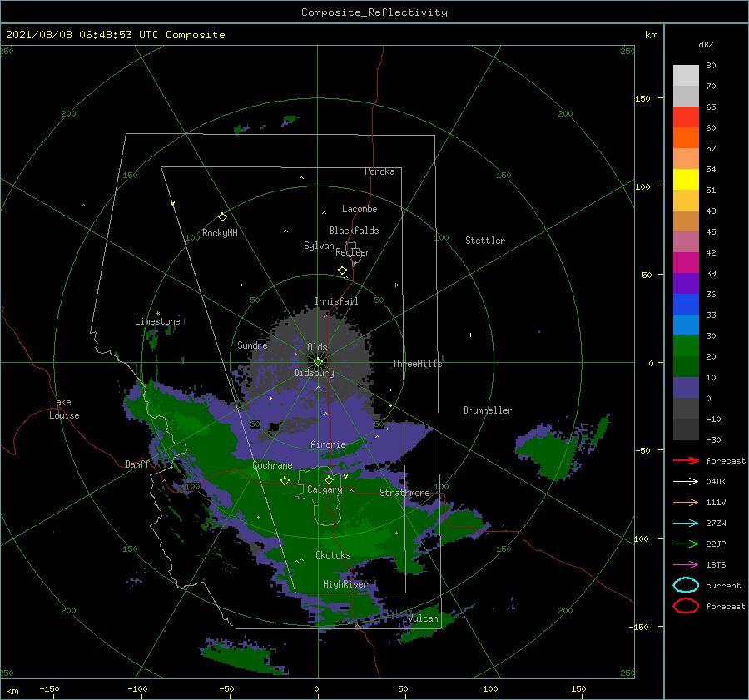Click the yellow diamond marker above Calgary
The height and width of the screenshot is (700, 749).
[329, 479]
